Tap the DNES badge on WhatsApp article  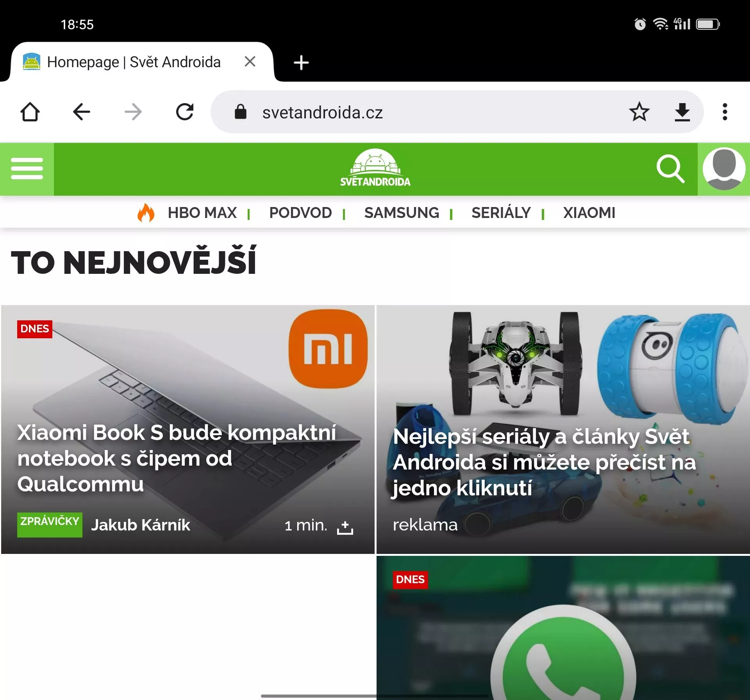410,580
